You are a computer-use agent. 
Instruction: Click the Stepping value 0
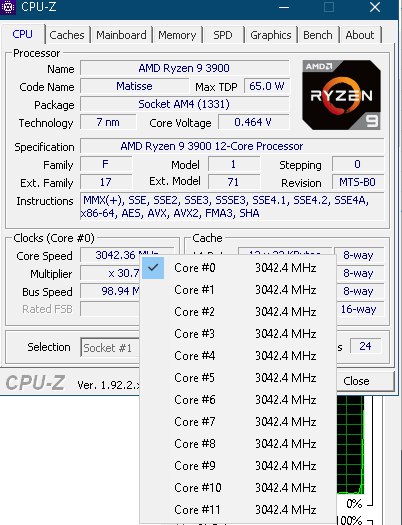tap(357, 164)
